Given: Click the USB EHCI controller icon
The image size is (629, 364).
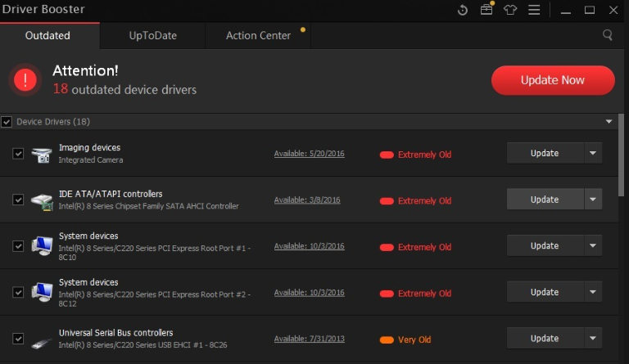Looking at the screenshot, I should tap(42, 343).
